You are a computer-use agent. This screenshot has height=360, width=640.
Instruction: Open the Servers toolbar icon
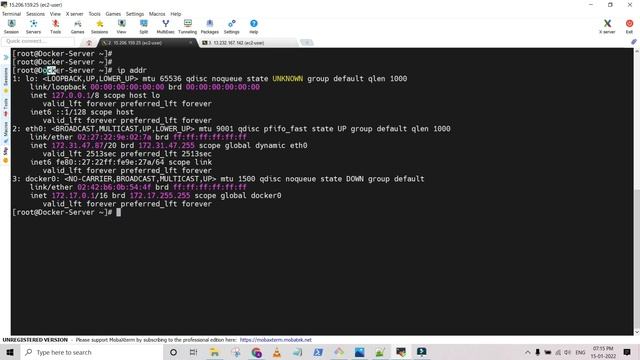pos(33,27)
